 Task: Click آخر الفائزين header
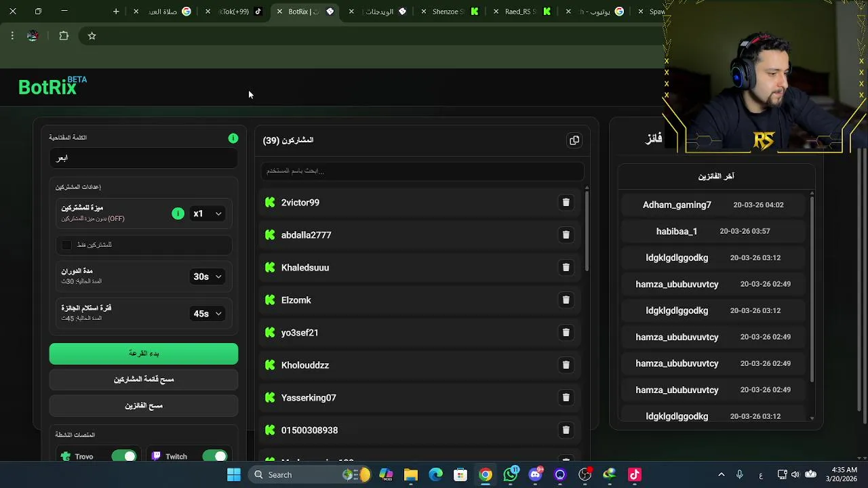[x=716, y=176]
